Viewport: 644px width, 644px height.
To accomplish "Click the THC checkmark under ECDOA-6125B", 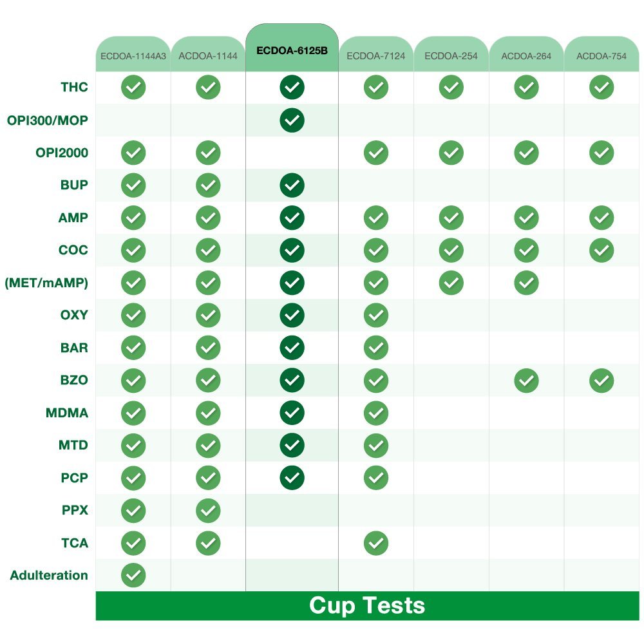I will (x=292, y=88).
